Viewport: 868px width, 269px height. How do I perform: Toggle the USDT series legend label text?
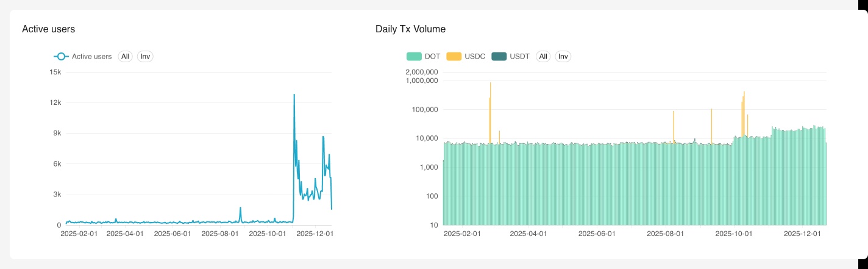coord(519,57)
